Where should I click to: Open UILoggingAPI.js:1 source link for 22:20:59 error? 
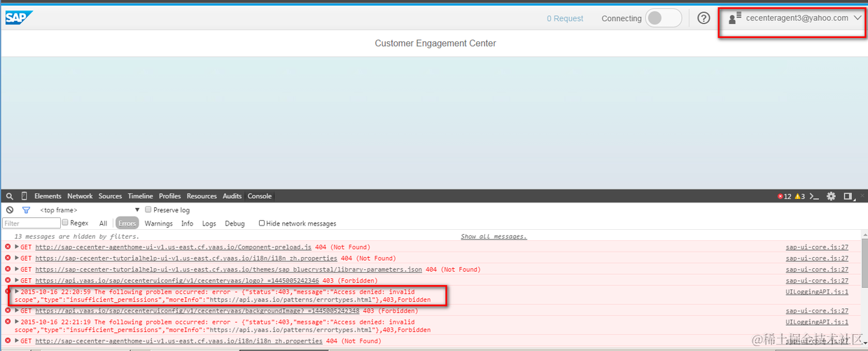(817, 291)
